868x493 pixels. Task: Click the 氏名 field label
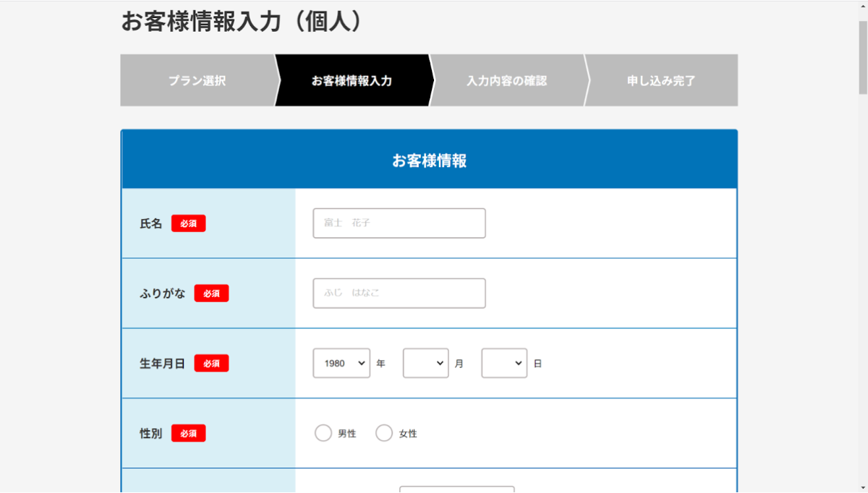pos(151,224)
